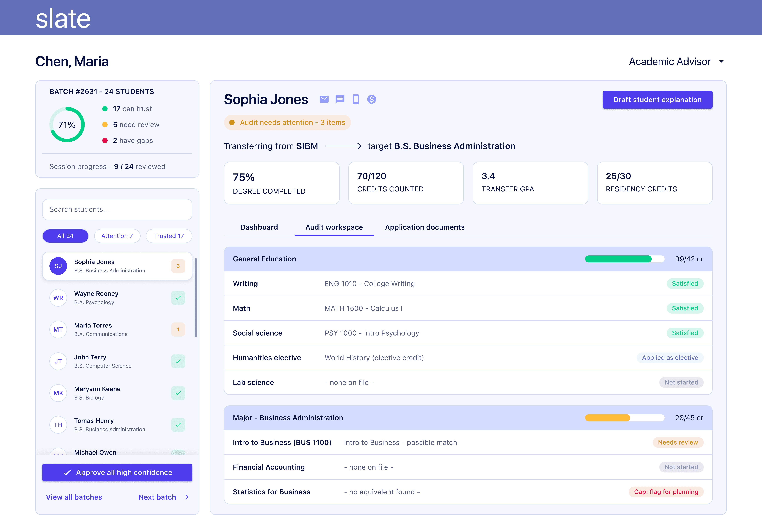Click Not started tag on Lab science
Viewport: 762px width, 532px height.
click(681, 383)
